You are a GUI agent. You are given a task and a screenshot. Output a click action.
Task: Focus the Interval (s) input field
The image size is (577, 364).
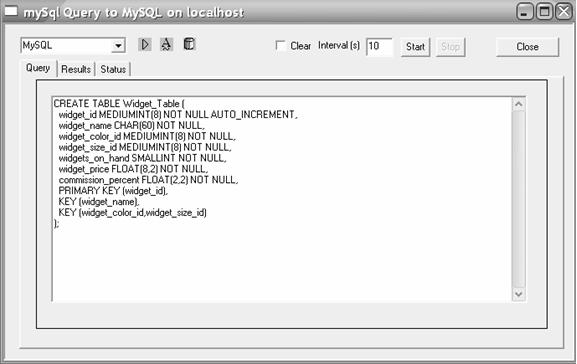[x=379, y=46]
